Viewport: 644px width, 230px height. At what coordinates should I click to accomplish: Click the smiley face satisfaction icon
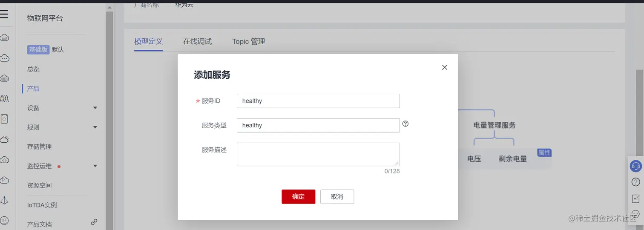636,214
